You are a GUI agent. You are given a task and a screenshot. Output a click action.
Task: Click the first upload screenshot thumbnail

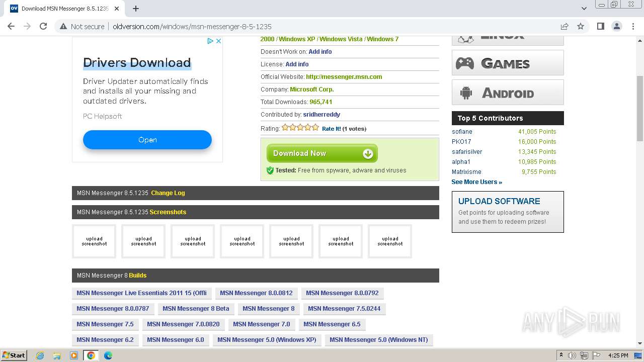pyautogui.click(x=94, y=241)
